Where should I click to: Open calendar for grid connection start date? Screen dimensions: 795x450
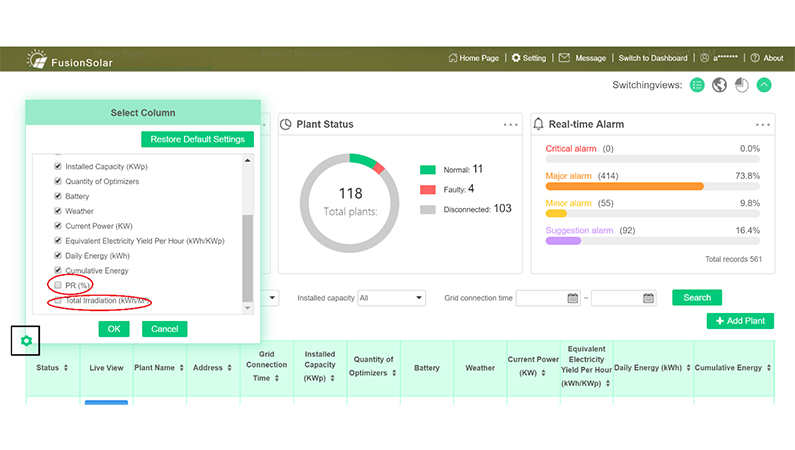click(x=573, y=298)
